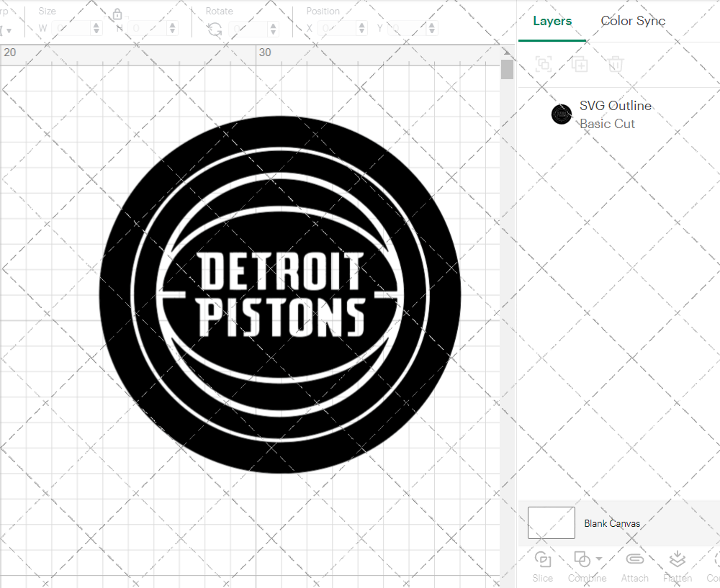
Task: Click the Blank Canvas label
Action: 612,523
